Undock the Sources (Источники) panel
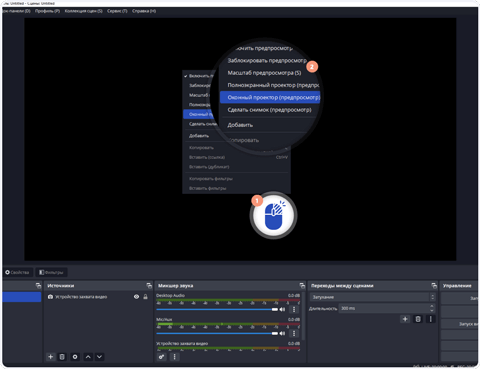This screenshot has width=480, height=369. pos(149,286)
